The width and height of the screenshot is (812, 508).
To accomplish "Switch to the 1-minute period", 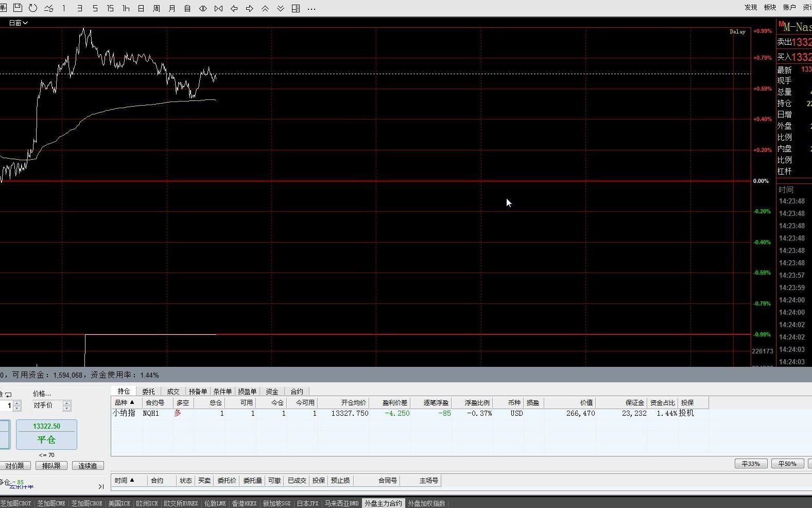I will click(64, 8).
